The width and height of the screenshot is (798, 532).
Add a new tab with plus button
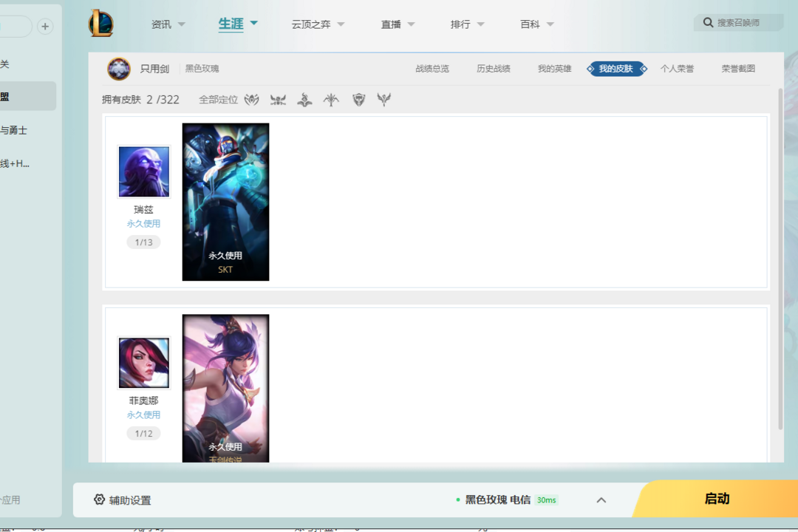(45, 27)
